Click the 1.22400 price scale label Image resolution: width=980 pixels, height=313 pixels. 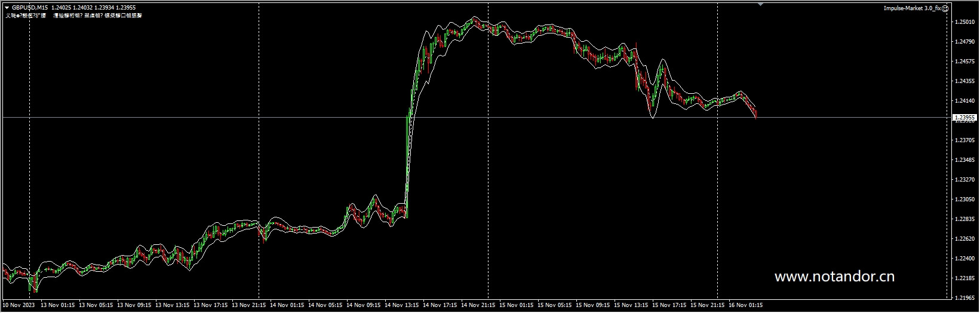(965, 259)
